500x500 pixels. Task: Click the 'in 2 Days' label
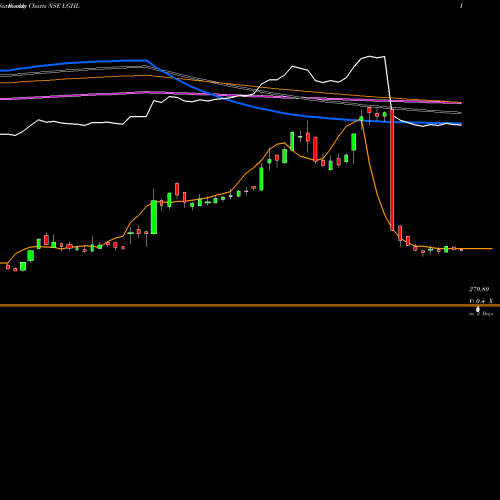point(481,314)
